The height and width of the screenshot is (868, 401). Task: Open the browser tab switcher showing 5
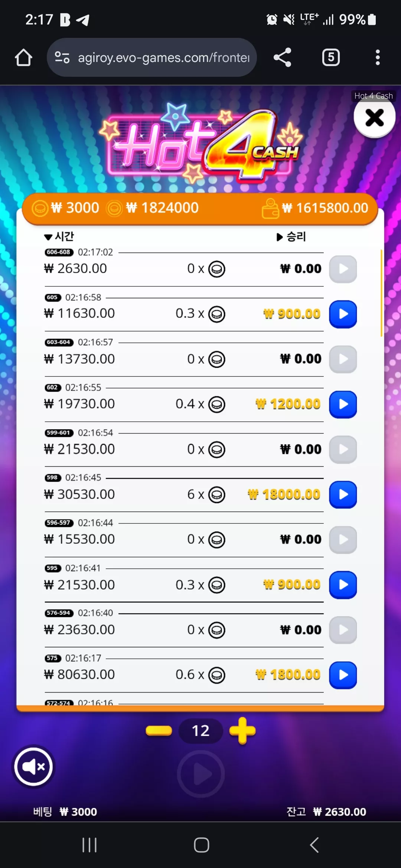(x=331, y=57)
